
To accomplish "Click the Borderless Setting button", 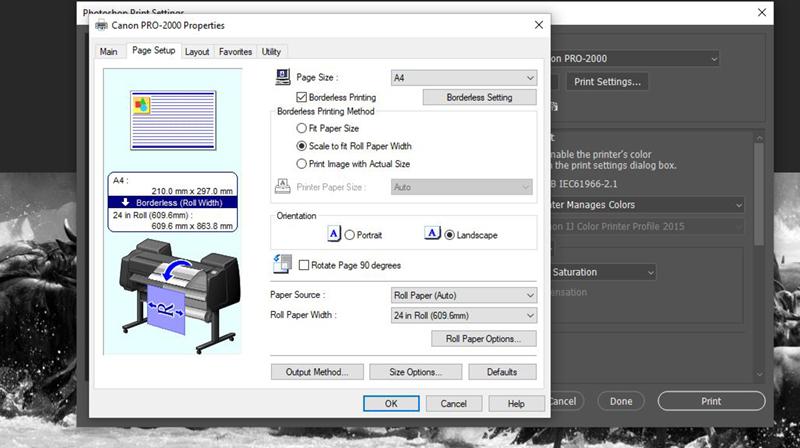I will (x=480, y=97).
